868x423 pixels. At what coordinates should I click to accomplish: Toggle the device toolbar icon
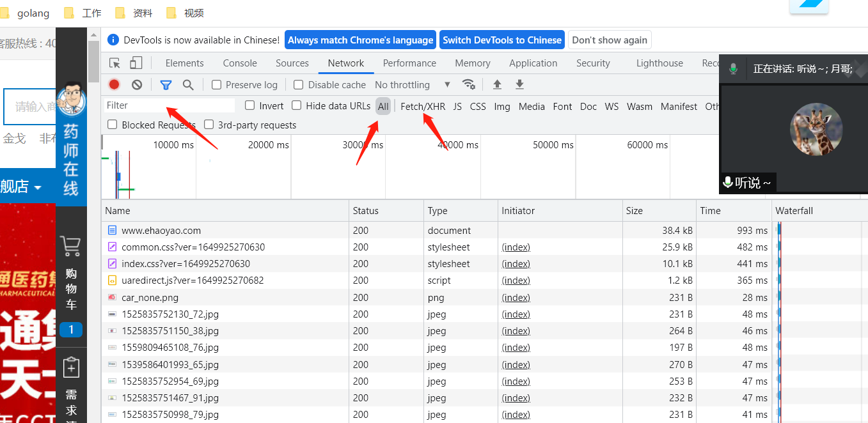(x=136, y=63)
